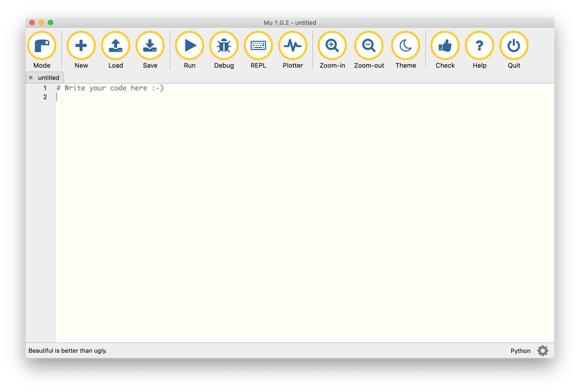Quit Mu with power icon
Viewport: 580px width, 392px height.
click(514, 45)
